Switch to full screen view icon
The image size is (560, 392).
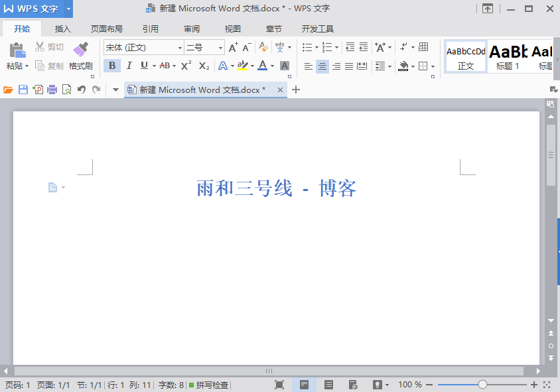coord(279,385)
